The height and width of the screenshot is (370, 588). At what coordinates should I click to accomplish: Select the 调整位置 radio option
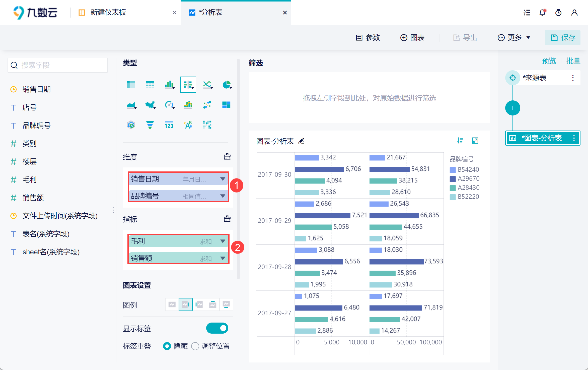pos(195,346)
